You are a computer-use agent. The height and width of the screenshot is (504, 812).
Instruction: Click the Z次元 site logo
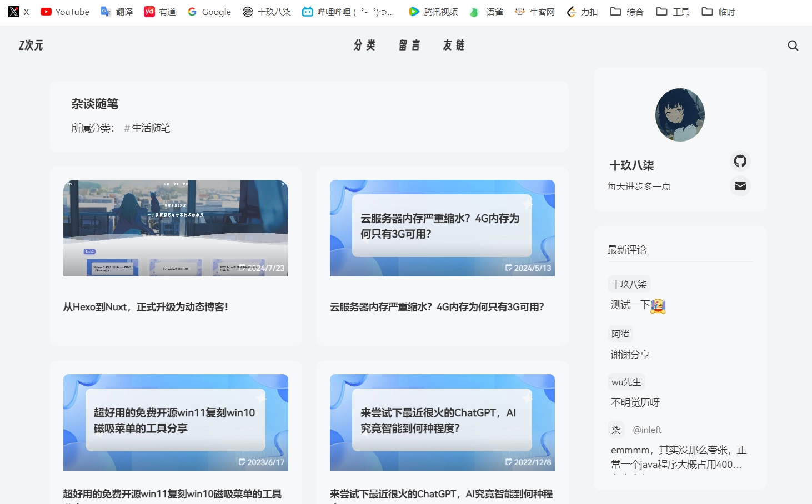[31, 46]
